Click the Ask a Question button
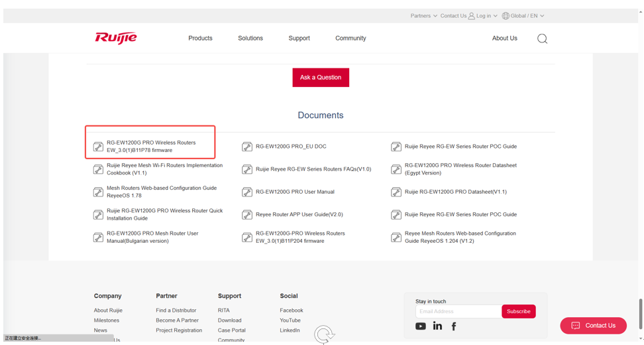Image resolution: width=644 pixels, height=345 pixels. click(321, 78)
